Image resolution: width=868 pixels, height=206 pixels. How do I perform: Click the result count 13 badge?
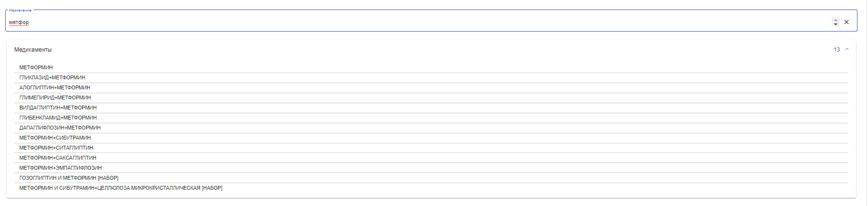click(836, 50)
